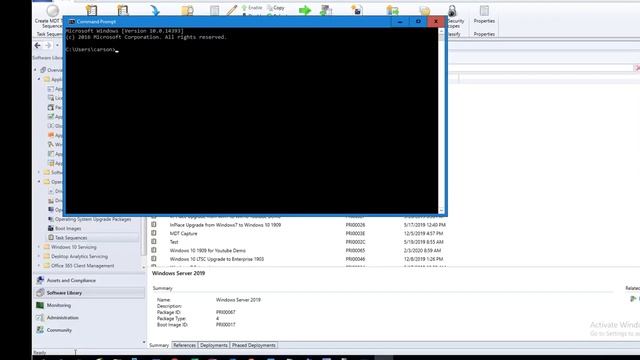Image resolution: width=640 pixels, height=360 pixels.
Task: Click the Administration workspace icon
Action: point(40,317)
